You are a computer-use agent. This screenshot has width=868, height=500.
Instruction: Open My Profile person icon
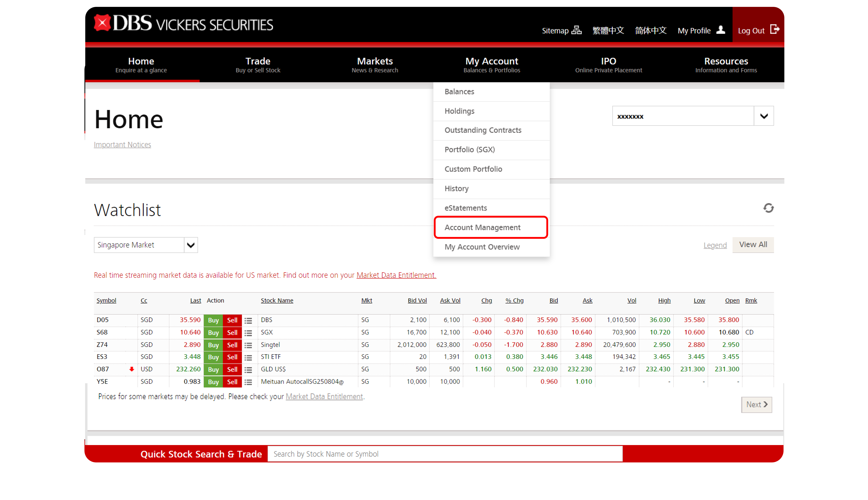[x=721, y=30]
